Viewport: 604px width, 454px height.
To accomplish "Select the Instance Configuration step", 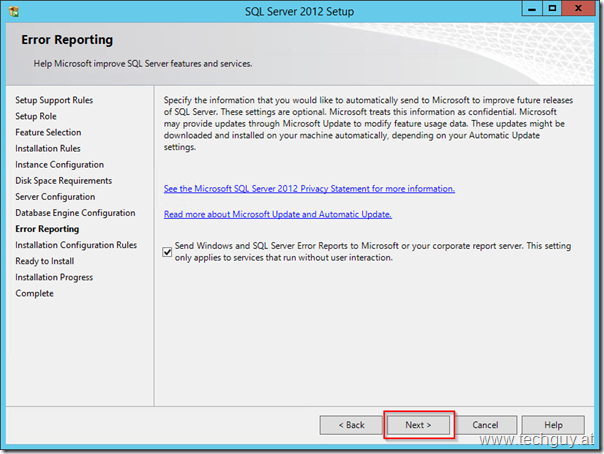I will point(59,165).
